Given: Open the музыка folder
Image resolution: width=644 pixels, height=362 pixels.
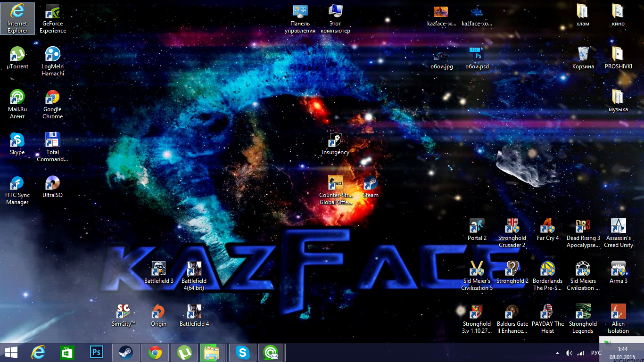Looking at the screenshot, I should point(619,100).
